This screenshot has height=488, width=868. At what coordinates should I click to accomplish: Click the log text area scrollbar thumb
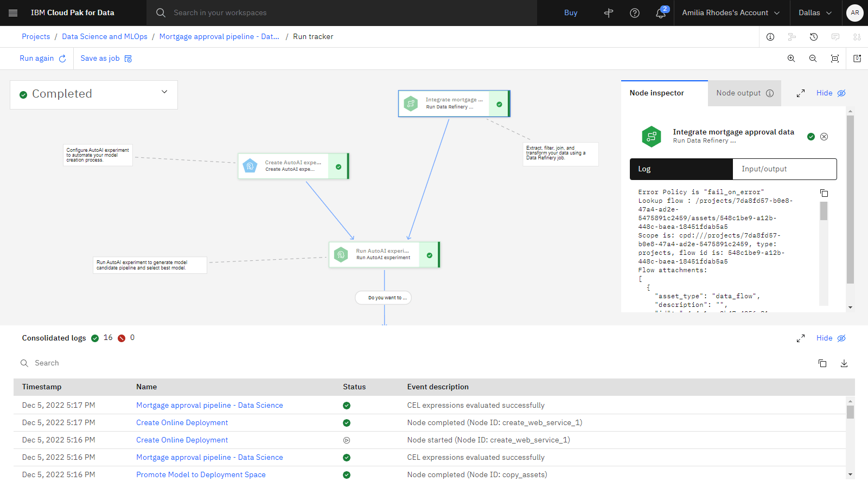(x=824, y=211)
